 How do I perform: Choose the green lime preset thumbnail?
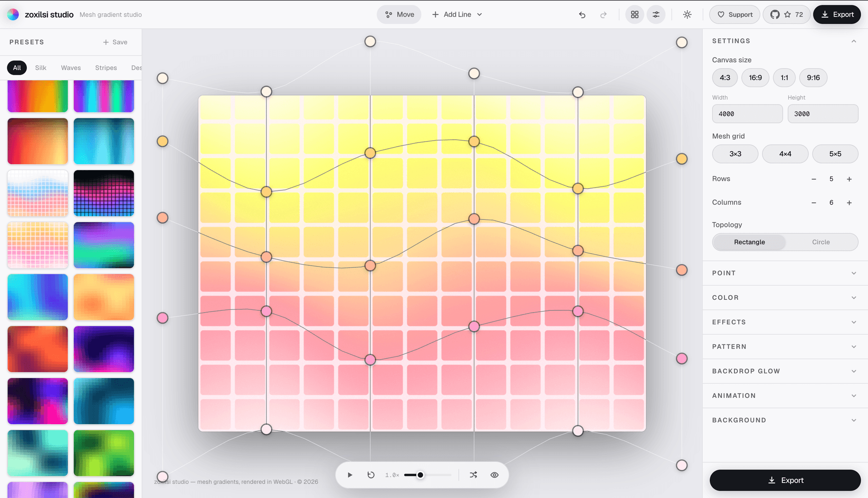(x=104, y=453)
